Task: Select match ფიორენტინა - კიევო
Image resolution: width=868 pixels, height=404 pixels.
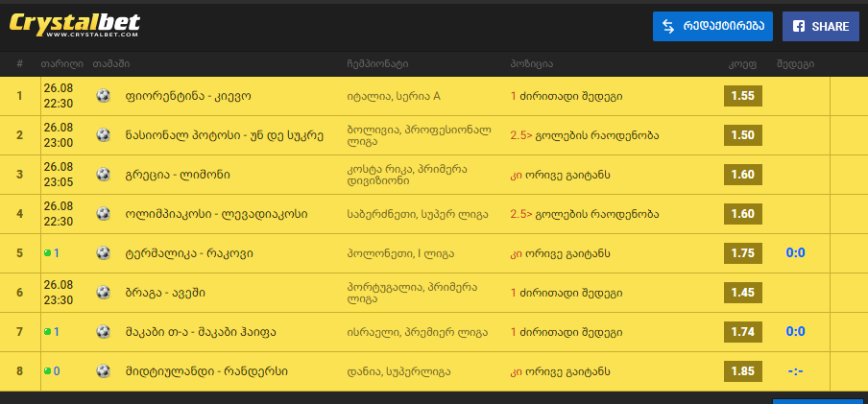Action: pos(188,96)
